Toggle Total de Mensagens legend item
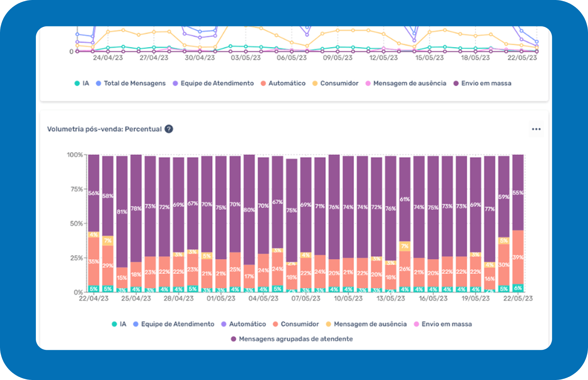 131,83
